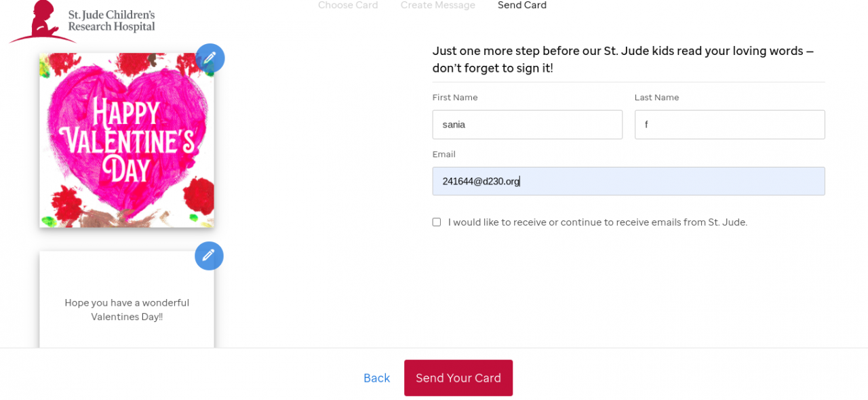Viewport: 868px width, 400px height.
Task: Click the 'Just one more step' heading
Action: coord(623,60)
